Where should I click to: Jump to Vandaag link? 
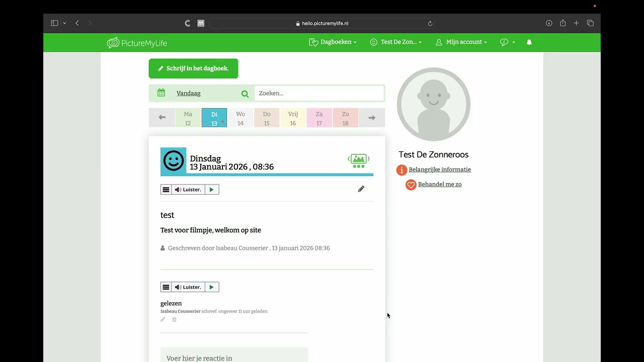coord(189,94)
